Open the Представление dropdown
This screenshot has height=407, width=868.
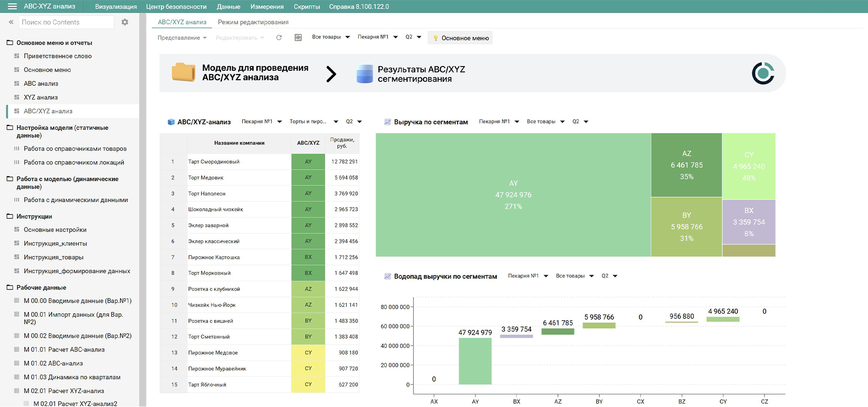point(182,38)
